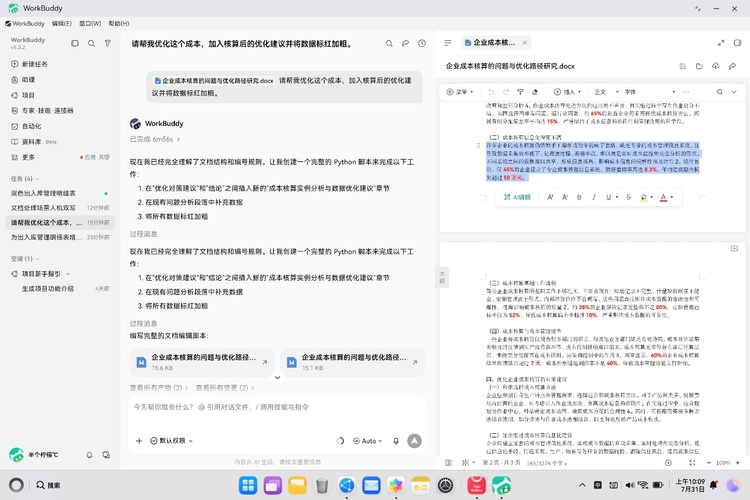Open conversation history clock icon
This screenshot has width=750, height=500.
[x=422, y=44]
